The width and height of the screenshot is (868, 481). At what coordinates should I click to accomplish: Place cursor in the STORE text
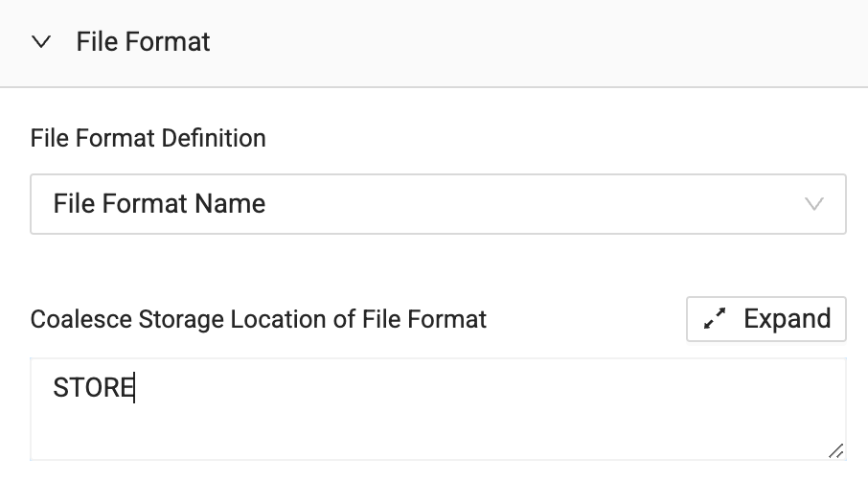coord(93,388)
